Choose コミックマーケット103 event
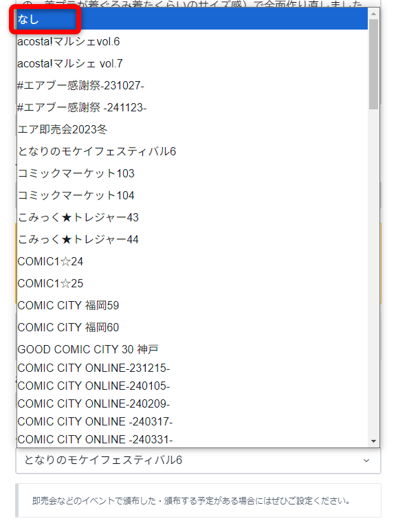The width and height of the screenshot is (398, 532). click(x=192, y=173)
